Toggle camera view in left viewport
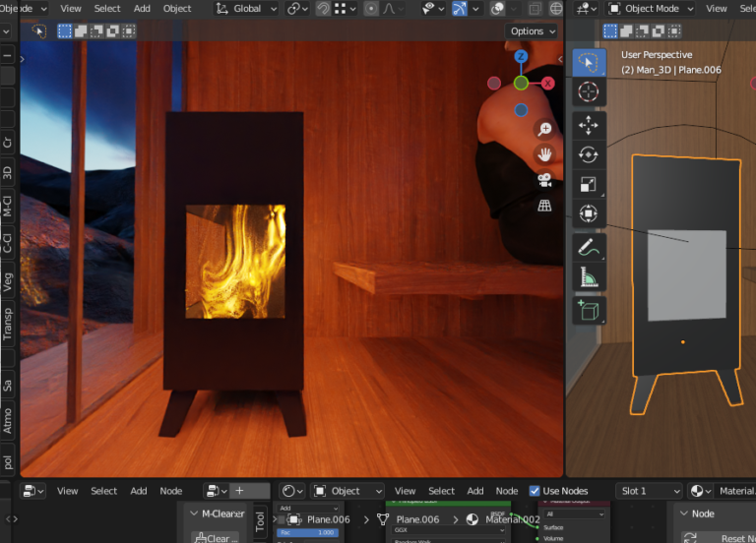Viewport: 756px width, 543px height. click(543, 181)
